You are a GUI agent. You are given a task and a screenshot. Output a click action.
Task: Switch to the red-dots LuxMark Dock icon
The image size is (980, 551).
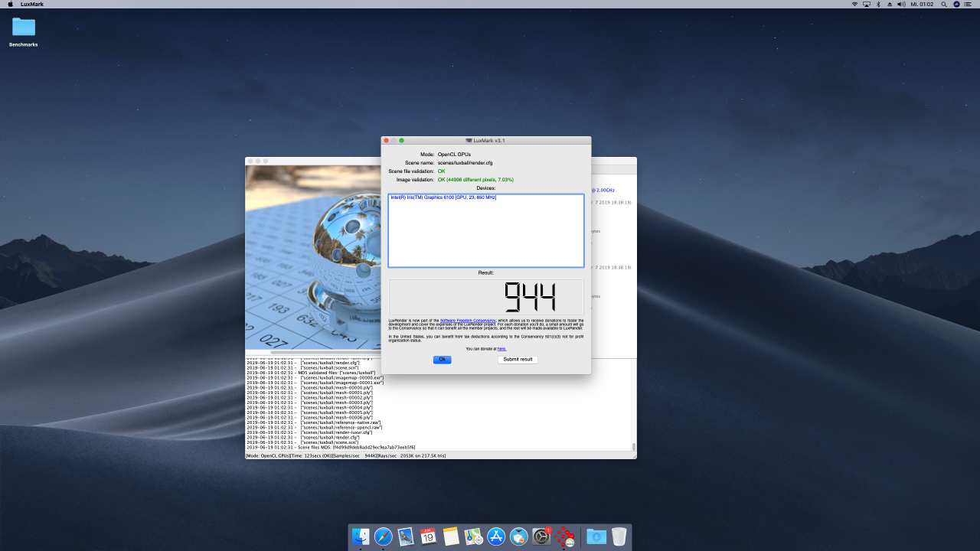coord(565,536)
